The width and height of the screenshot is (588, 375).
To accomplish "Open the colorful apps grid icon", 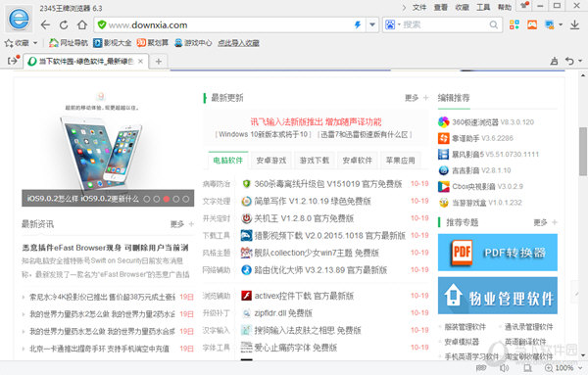I will pyautogui.click(x=514, y=25).
